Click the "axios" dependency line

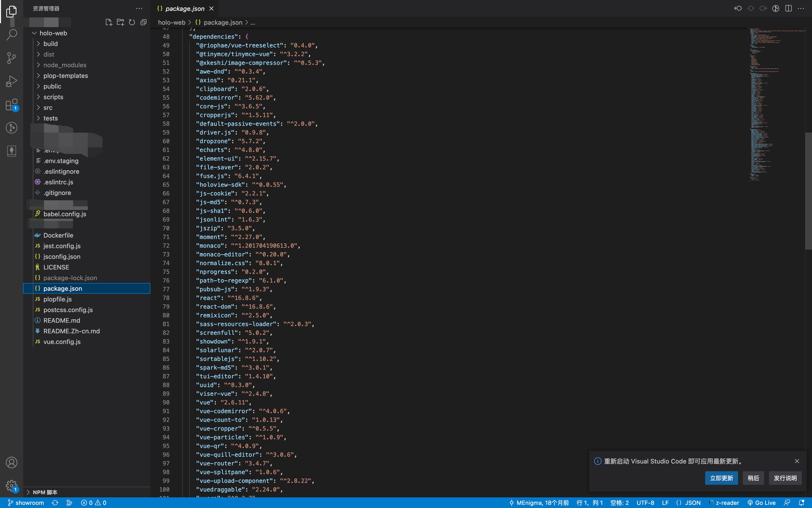227,80
